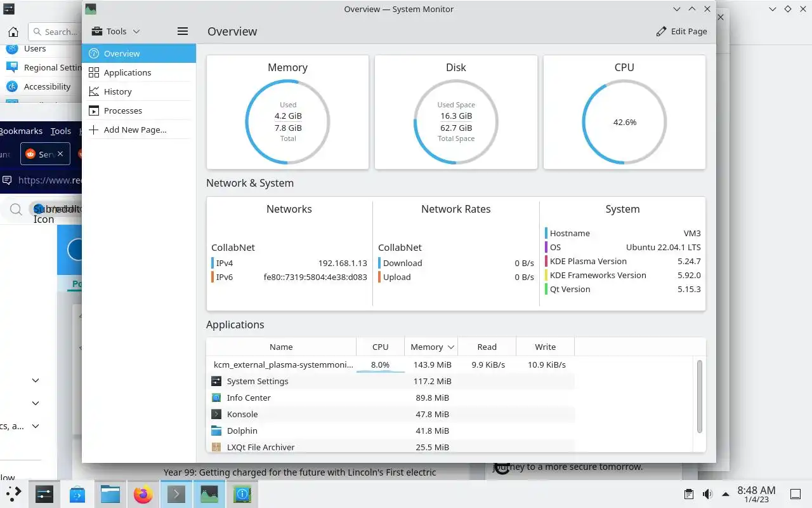This screenshot has height=508, width=812.
Task: Click the 8.0% CPU cell
Action: (x=380, y=364)
